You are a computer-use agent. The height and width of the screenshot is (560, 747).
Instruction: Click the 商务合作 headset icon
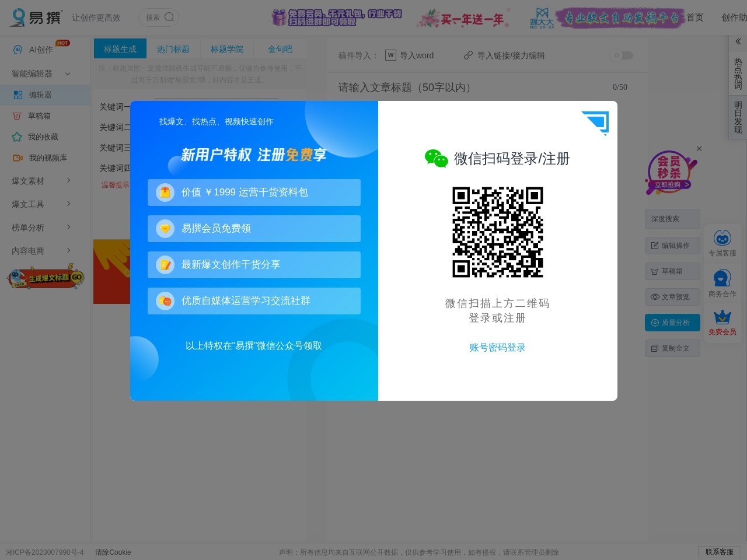click(x=722, y=278)
